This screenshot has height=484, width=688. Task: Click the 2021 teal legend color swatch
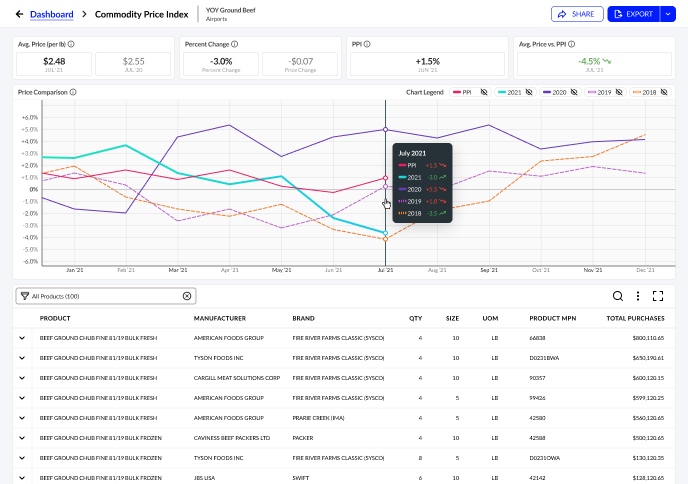point(502,92)
